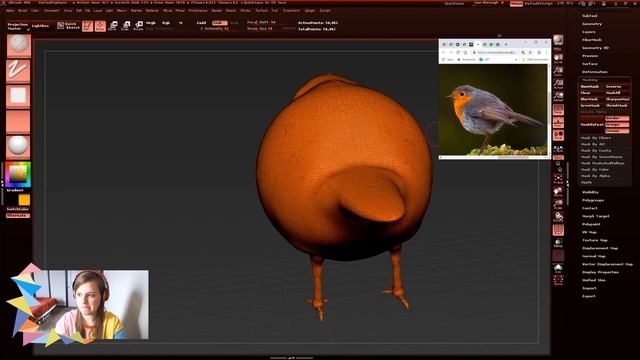640x360 pixels.
Task: Select the Scale transform icon in top shelf
Action: point(126,26)
